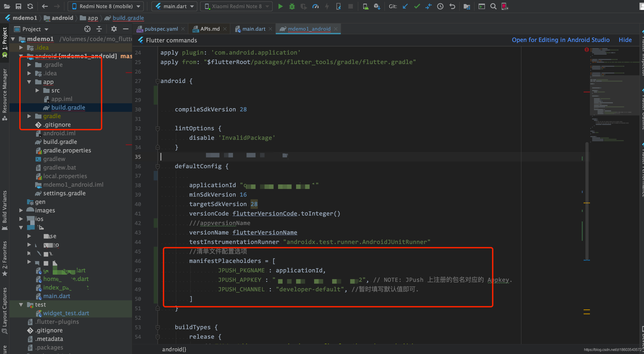Collapse the app folder in tree

pos(29,82)
